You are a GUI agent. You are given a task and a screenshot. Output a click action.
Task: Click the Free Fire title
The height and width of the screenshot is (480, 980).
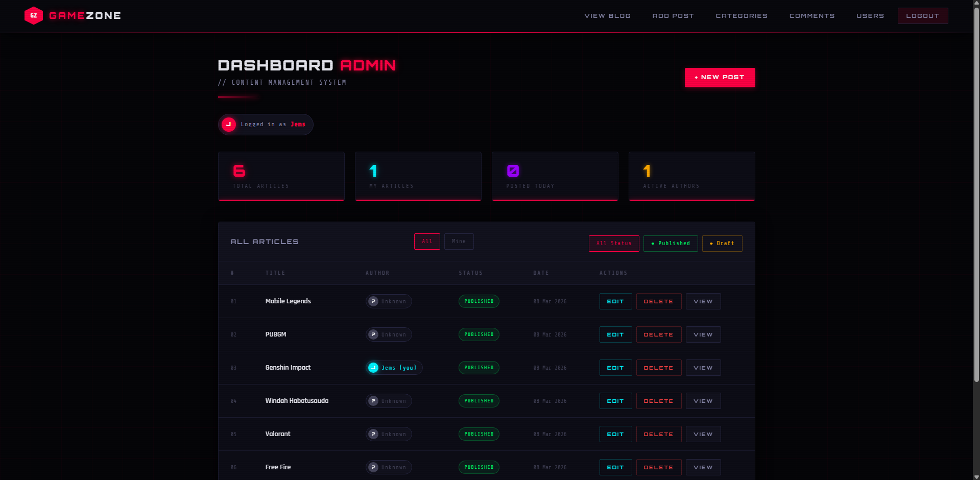(x=278, y=467)
